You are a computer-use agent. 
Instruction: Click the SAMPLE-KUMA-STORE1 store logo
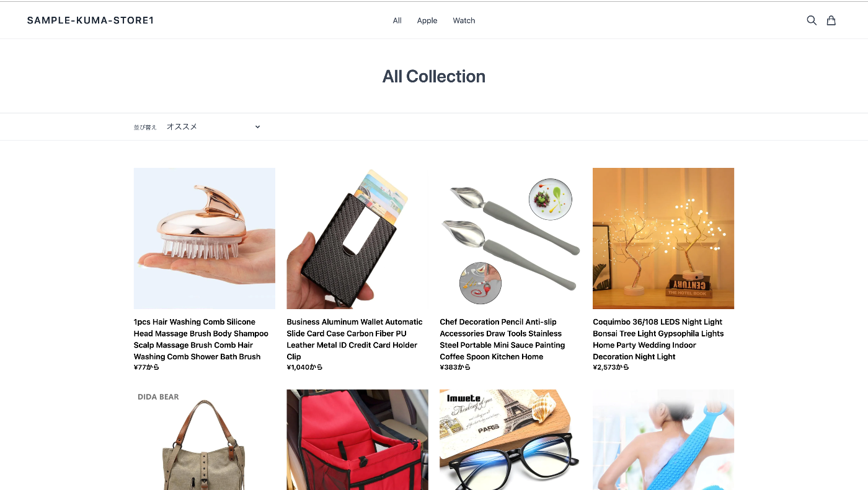coord(91,20)
